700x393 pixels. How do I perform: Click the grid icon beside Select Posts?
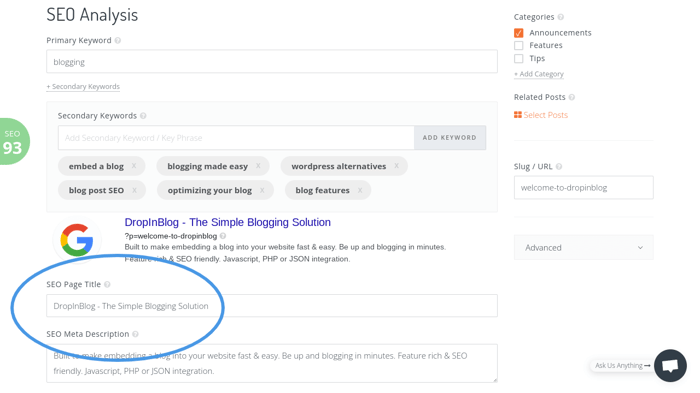518,115
